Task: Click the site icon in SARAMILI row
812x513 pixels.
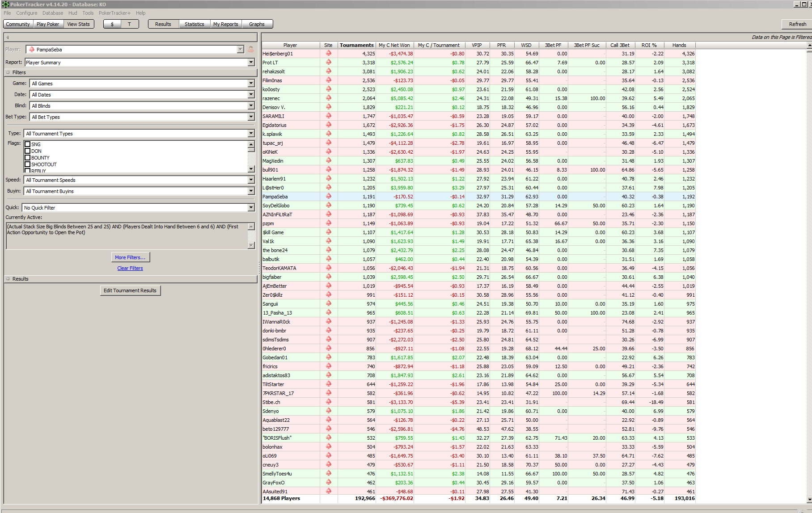Action: point(329,116)
